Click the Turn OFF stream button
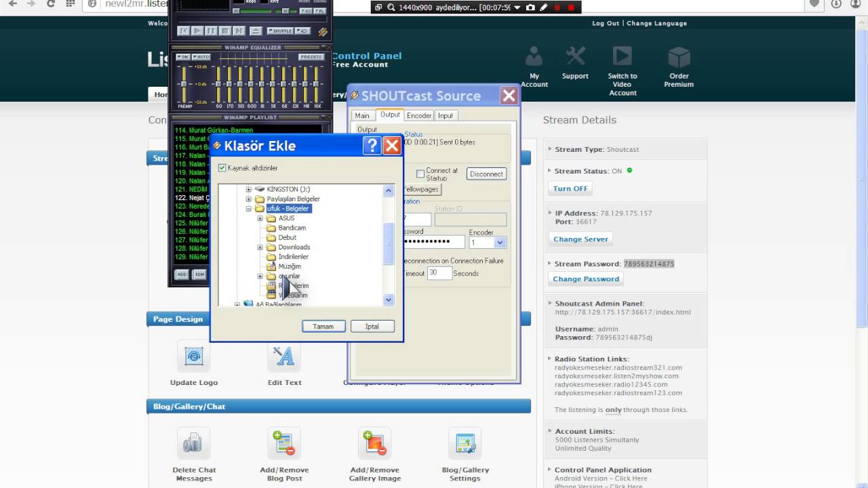The height and width of the screenshot is (488, 868). coord(570,188)
